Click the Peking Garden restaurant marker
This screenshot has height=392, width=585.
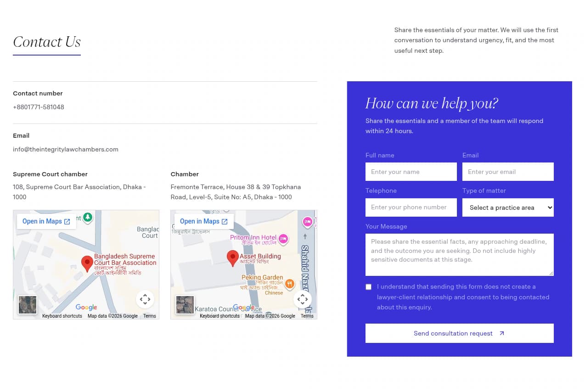tap(289, 284)
